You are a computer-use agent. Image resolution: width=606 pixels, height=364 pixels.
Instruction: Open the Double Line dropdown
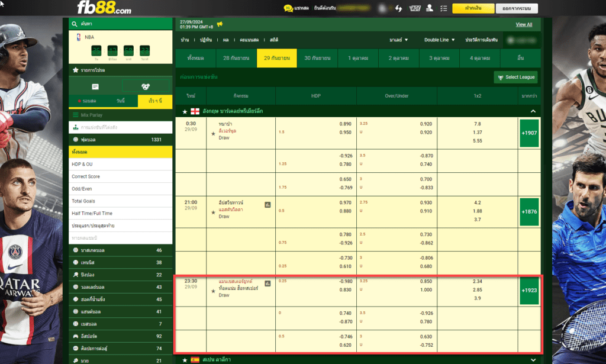[440, 40]
